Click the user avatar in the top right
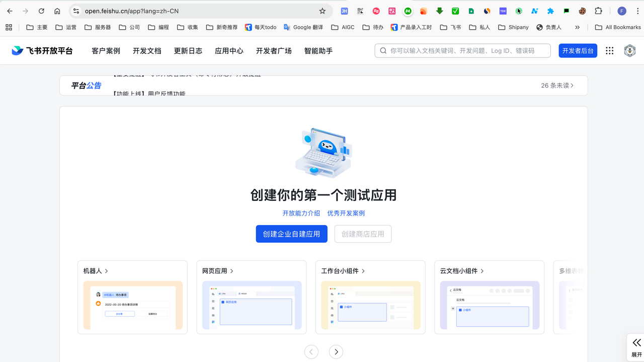 [x=629, y=50]
